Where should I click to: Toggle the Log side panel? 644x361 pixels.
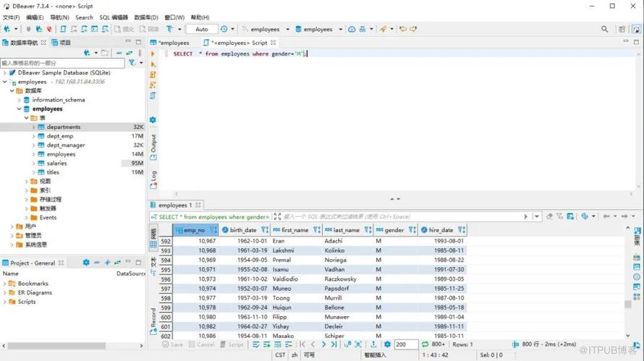tap(153, 180)
